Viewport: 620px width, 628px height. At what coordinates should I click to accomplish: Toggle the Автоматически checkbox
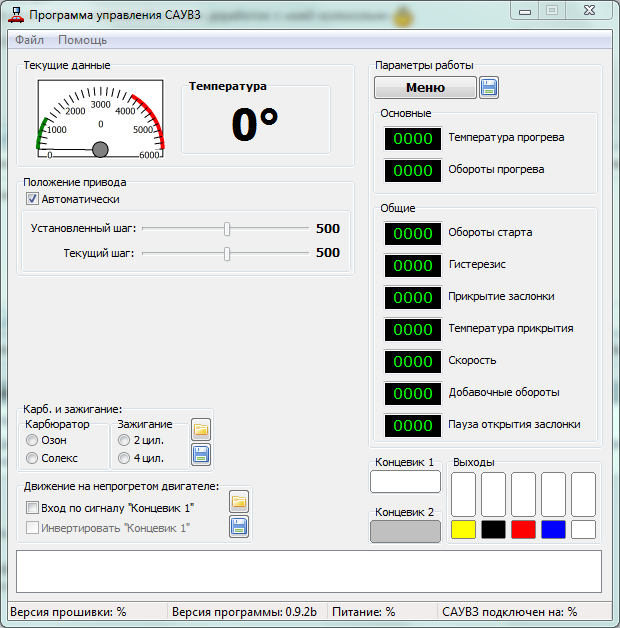coord(32,199)
